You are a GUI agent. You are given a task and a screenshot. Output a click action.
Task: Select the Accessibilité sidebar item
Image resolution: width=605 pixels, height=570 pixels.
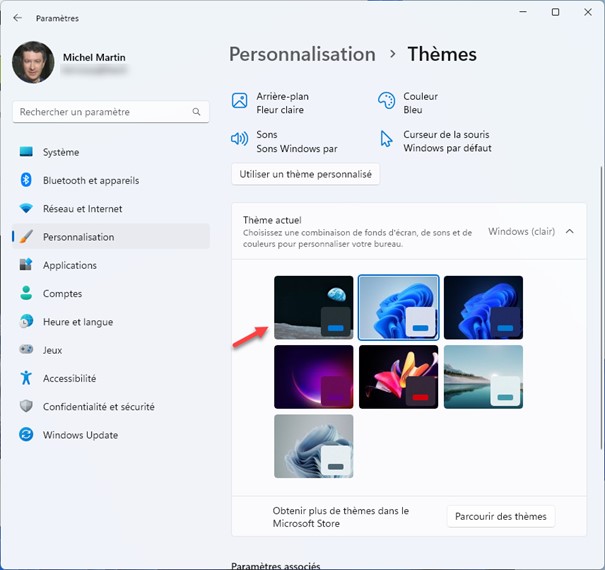[x=69, y=379]
